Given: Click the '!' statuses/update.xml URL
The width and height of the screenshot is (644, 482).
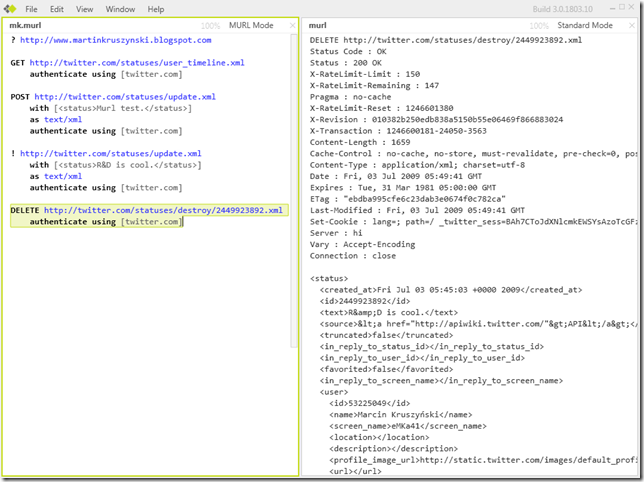Looking at the screenshot, I should tap(111, 154).
